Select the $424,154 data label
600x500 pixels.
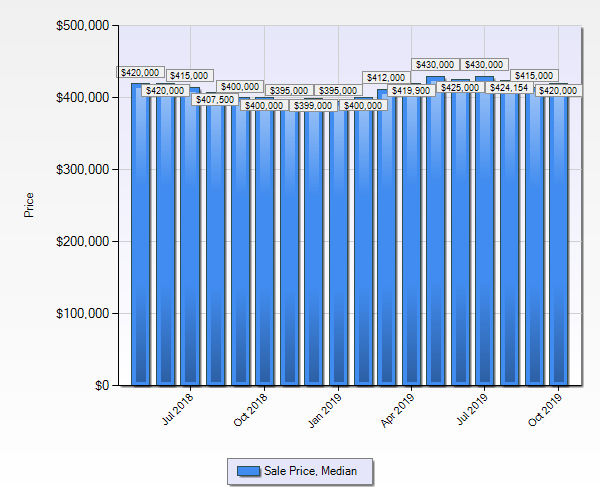coord(510,88)
